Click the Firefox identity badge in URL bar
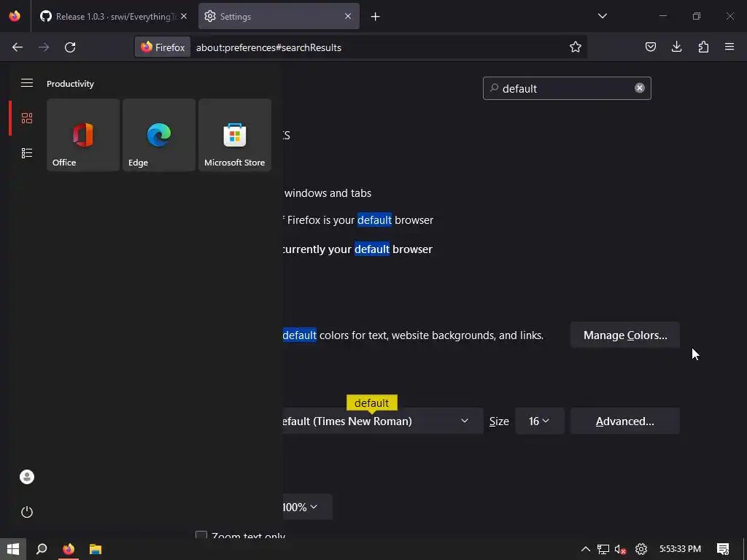This screenshot has height=560, width=747. pyautogui.click(x=163, y=47)
